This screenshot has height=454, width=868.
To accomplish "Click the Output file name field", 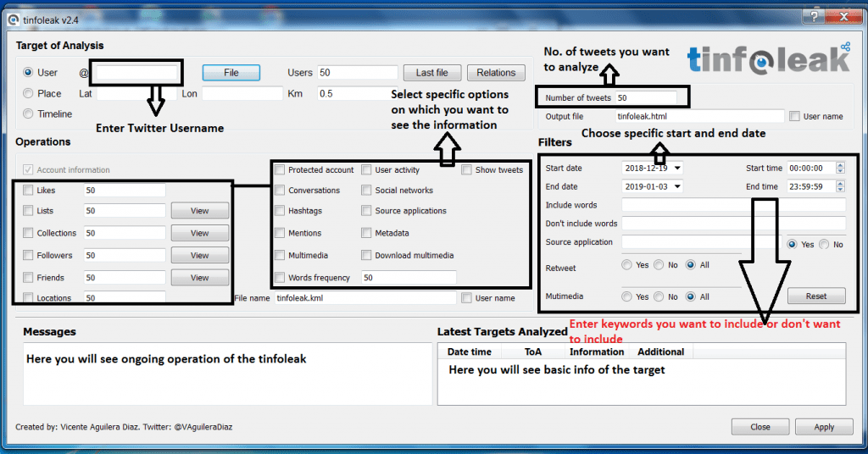I will click(x=699, y=116).
